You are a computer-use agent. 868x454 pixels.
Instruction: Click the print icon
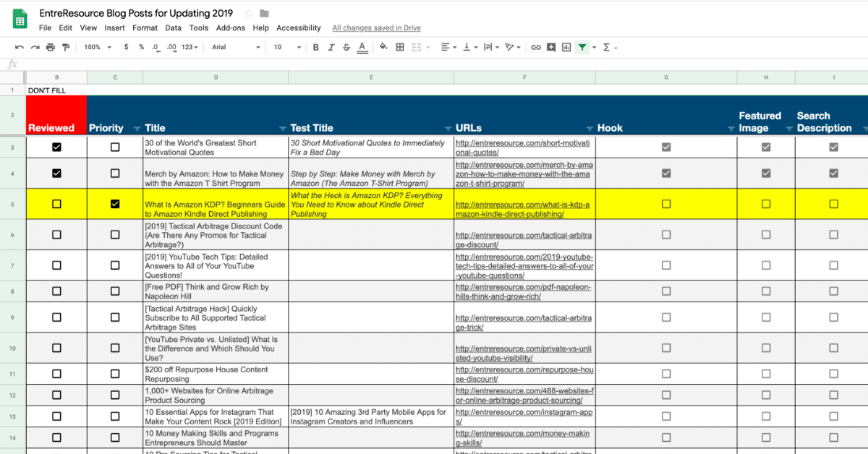pos(50,47)
